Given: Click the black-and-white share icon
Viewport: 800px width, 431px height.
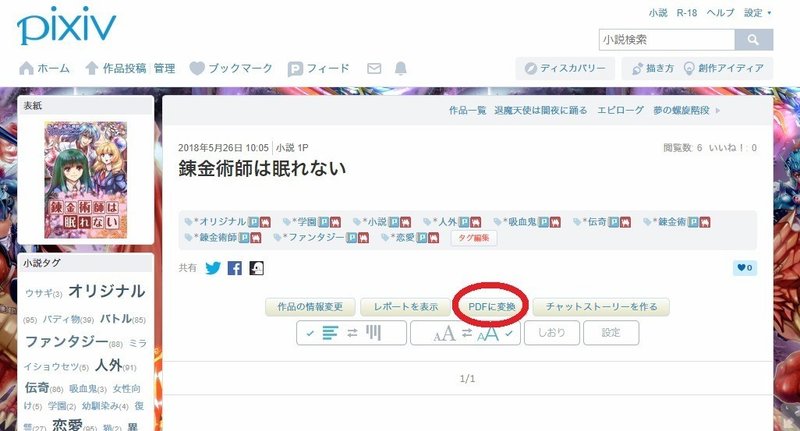Looking at the screenshot, I should coord(257,268).
